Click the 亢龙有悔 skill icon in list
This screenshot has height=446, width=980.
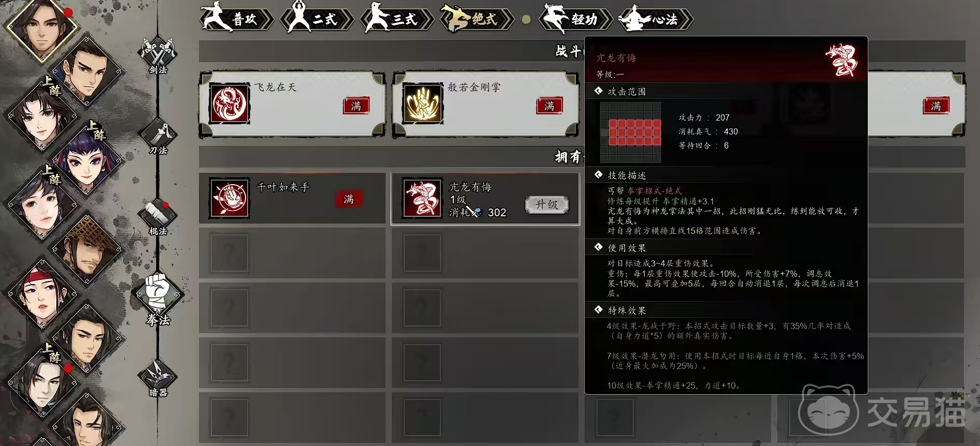tap(422, 198)
